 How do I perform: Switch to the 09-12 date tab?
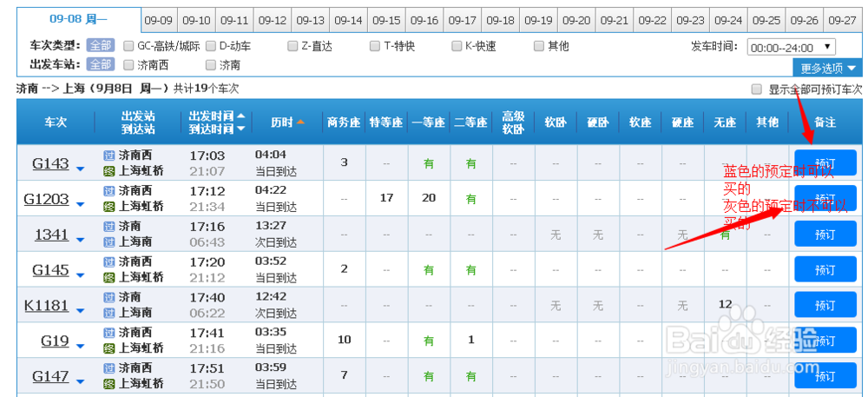pos(273,21)
